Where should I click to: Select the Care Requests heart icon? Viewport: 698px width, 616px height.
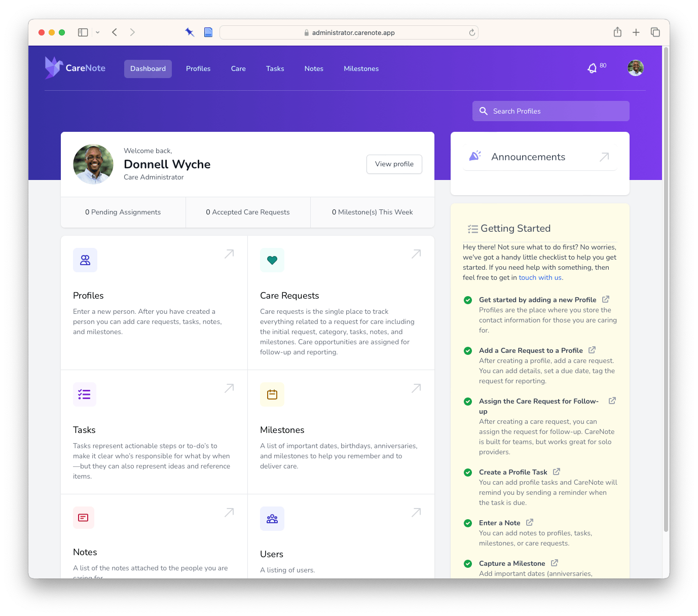coord(272,260)
